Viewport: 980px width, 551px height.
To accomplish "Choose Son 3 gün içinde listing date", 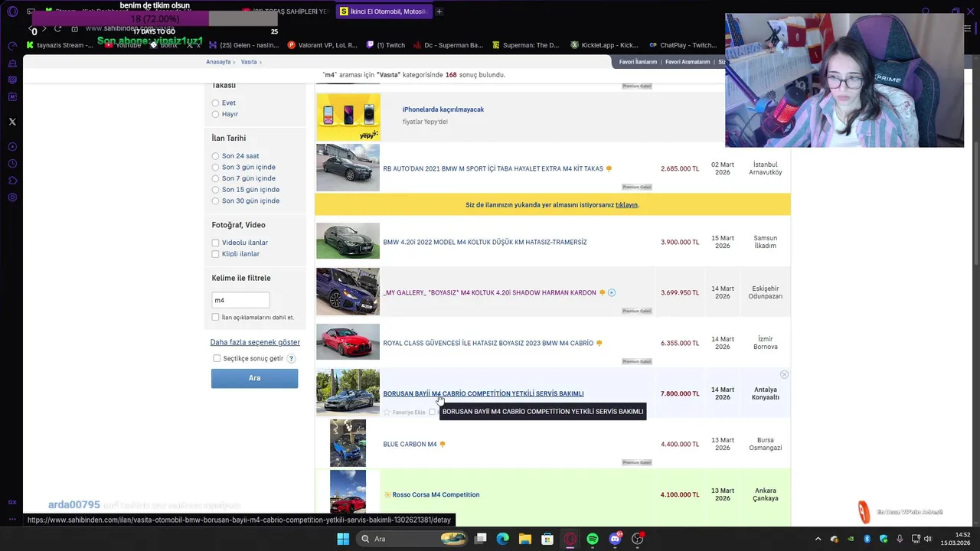I will [x=216, y=167].
